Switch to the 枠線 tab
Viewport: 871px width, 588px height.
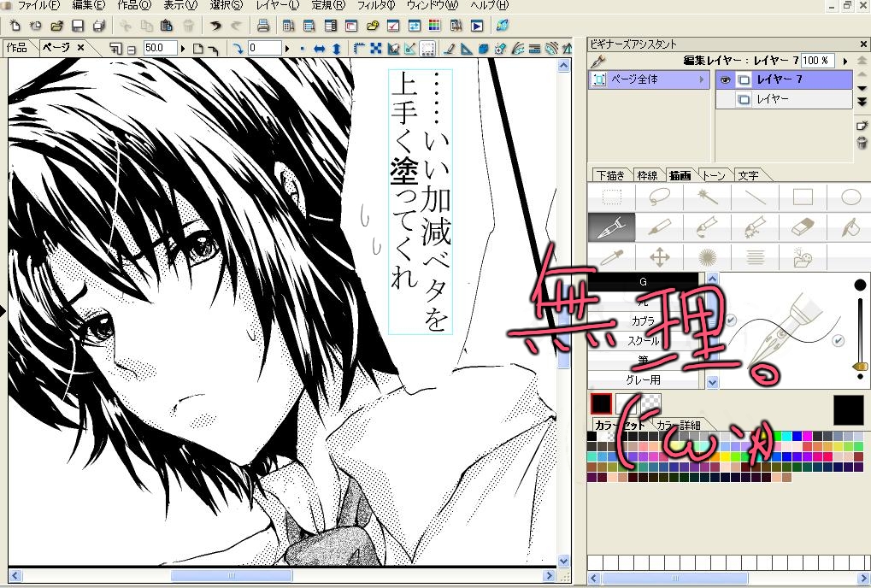click(x=647, y=175)
